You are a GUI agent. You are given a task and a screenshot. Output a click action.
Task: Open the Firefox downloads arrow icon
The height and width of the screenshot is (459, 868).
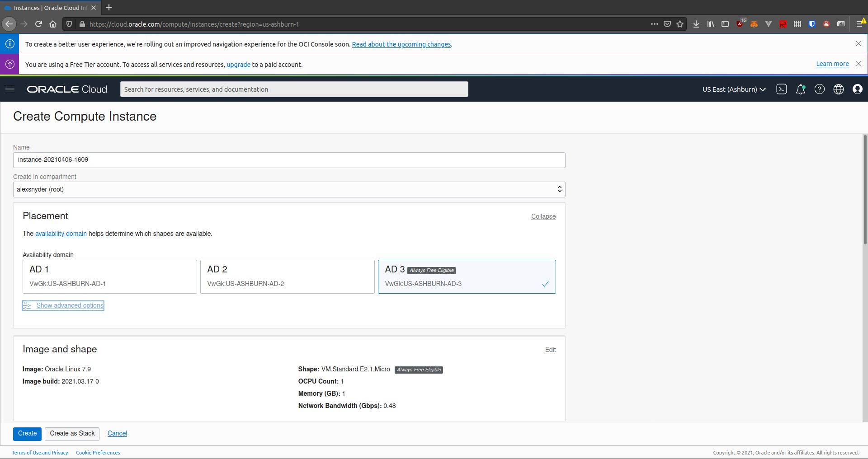pyautogui.click(x=696, y=24)
